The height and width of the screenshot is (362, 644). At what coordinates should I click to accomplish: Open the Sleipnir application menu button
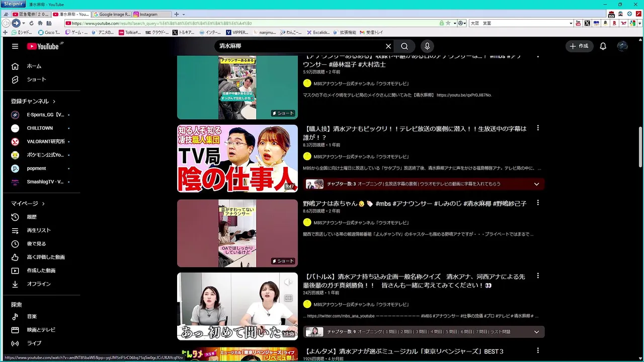(13, 4)
